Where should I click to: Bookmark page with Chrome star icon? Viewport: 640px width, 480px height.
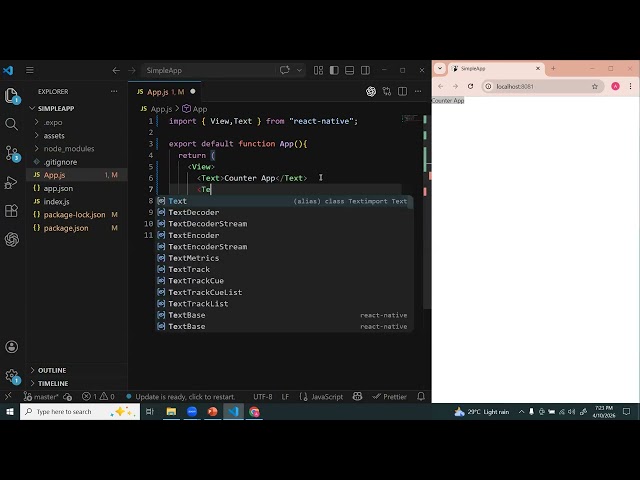pyautogui.click(x=595, y=87)
